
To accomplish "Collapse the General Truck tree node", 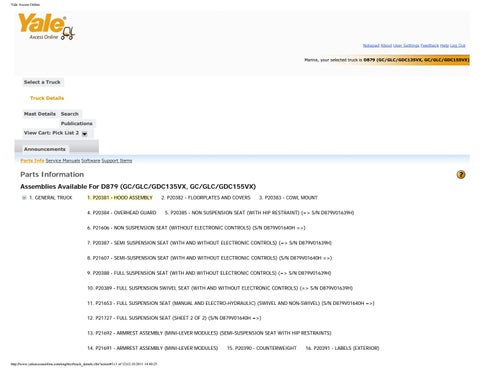I will pyautogui.click(x=24, y=198).
